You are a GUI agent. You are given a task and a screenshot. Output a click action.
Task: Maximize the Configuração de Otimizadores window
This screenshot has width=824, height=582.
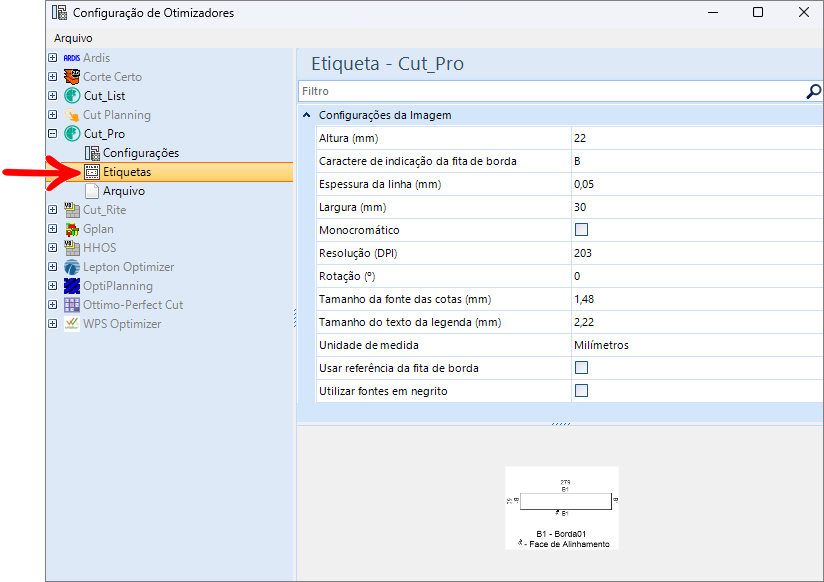pos(758,12)
